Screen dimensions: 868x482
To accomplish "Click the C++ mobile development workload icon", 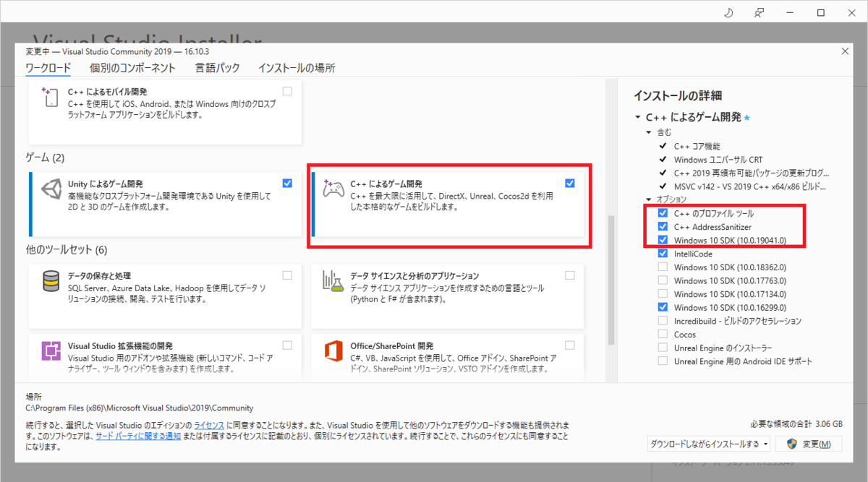I will pyautogui.click(x=51, y=98).
